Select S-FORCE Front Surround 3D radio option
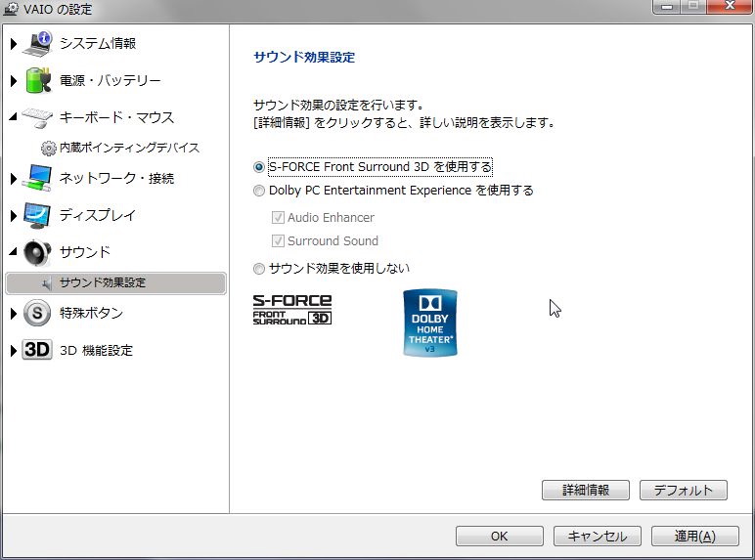 click(x=259, y=167)
